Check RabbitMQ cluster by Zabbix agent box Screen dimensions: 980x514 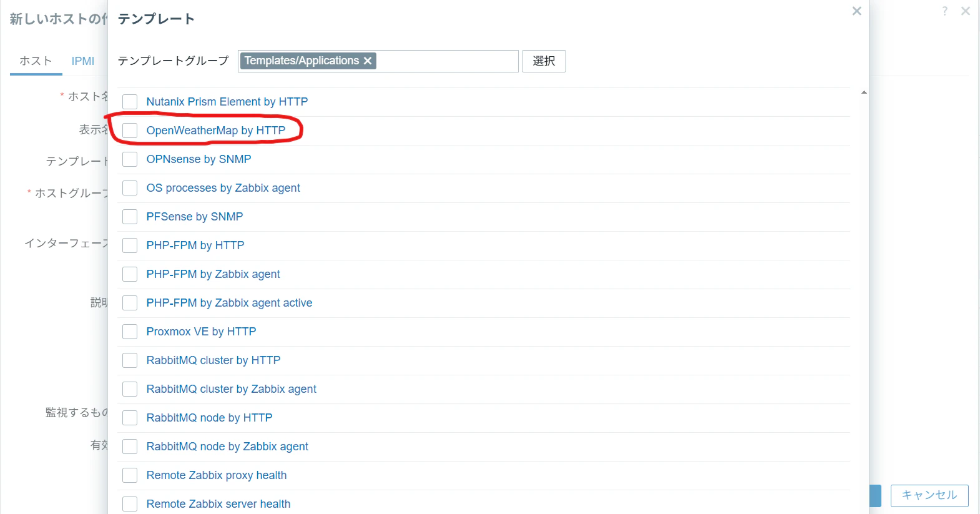coord(130,389)
